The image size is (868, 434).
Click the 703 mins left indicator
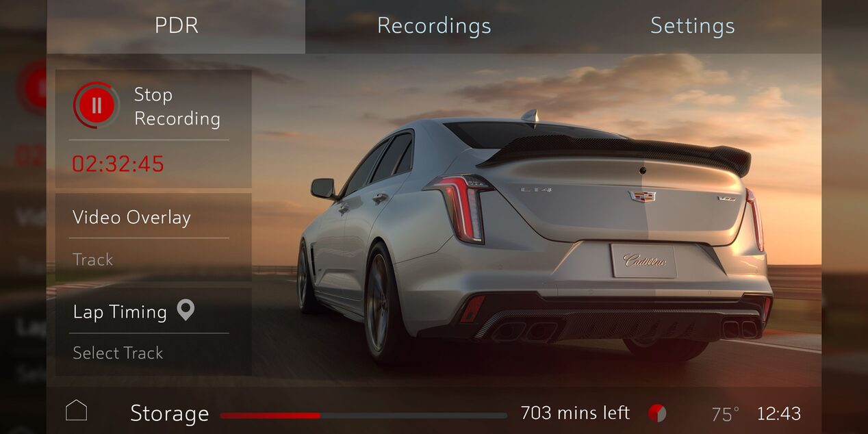point(575,411)
